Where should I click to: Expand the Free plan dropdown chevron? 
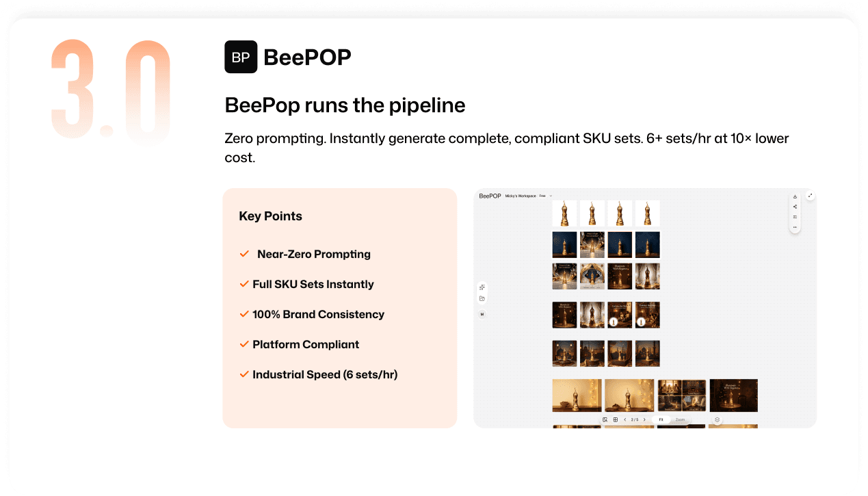551,196
